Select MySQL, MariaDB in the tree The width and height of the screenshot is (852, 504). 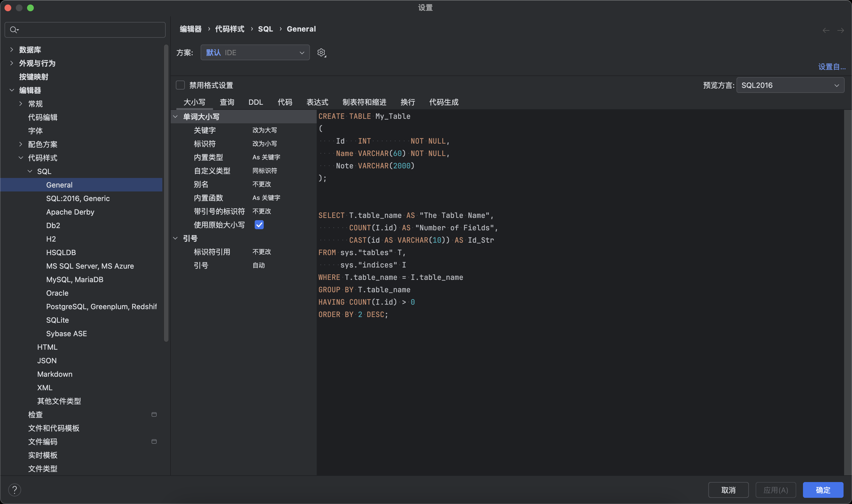(x=75, y=280)
